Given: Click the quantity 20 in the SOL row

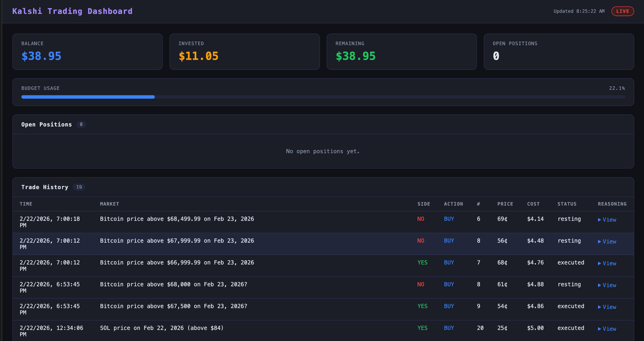Looking at the screenshot, I should click(x=480, y=328).
